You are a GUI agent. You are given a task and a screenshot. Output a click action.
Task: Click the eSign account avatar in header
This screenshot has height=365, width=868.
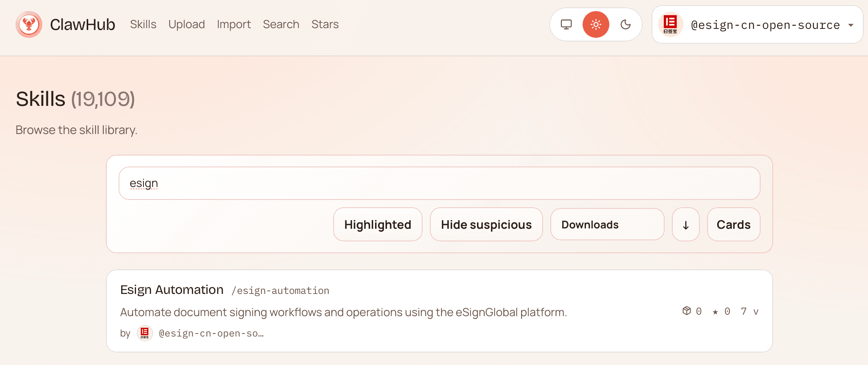tap(670, 24)
